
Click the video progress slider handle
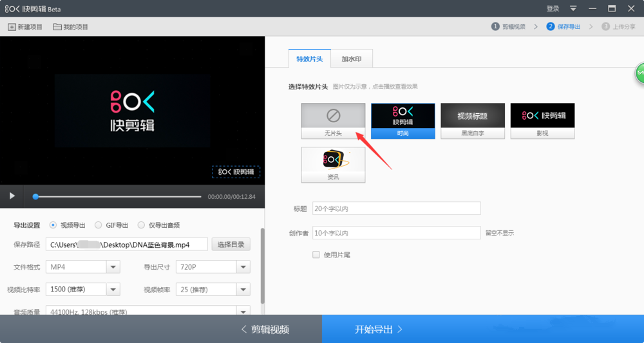click(35, 196)
